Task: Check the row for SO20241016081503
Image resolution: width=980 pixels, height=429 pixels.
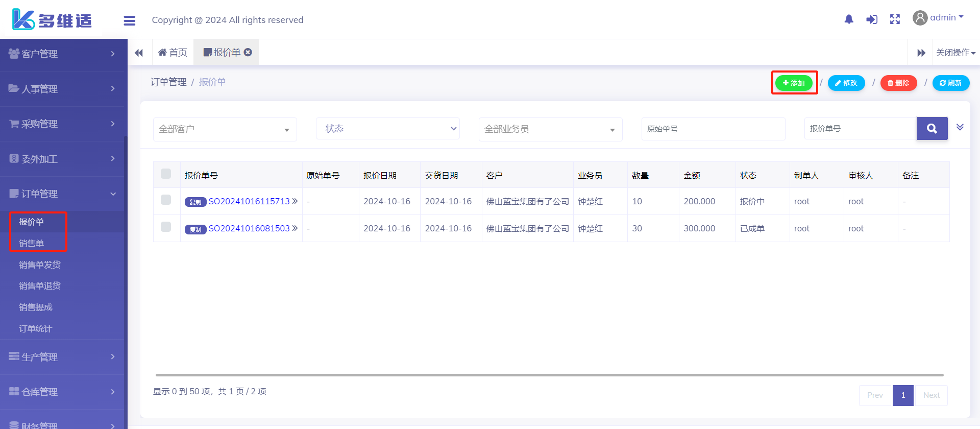Action: [166, 227]
